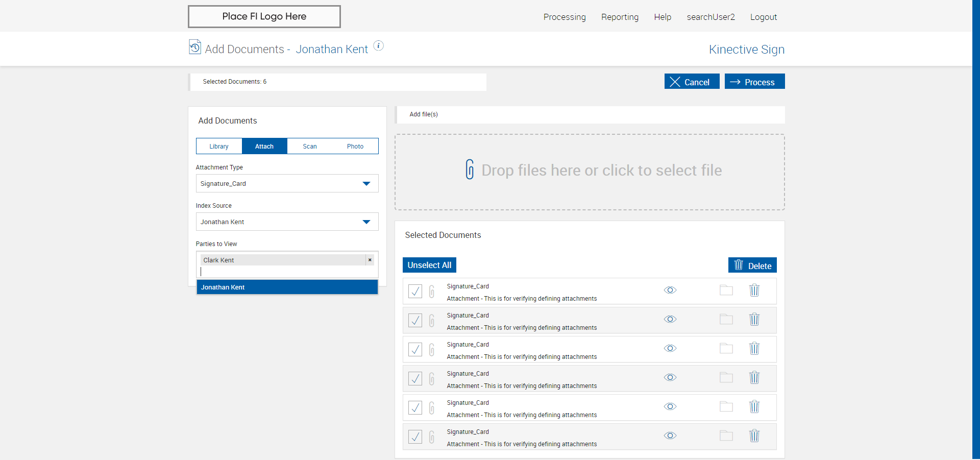Uncheck the first Signature_Card checkbox
The height and width of the screenshot is (460, 980).
pos(415,291)
